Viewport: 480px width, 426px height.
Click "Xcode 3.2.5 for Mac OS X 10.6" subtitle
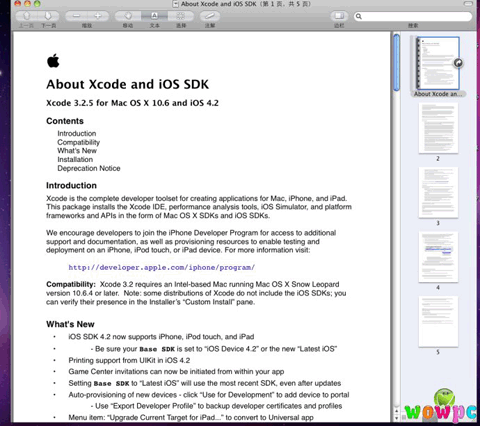[x=132, y=103]
